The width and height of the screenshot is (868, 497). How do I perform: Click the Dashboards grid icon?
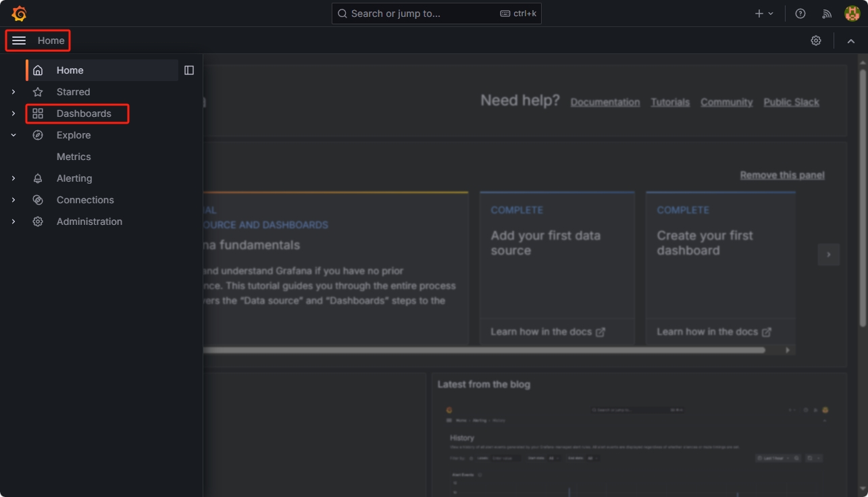tap(38, 113)
